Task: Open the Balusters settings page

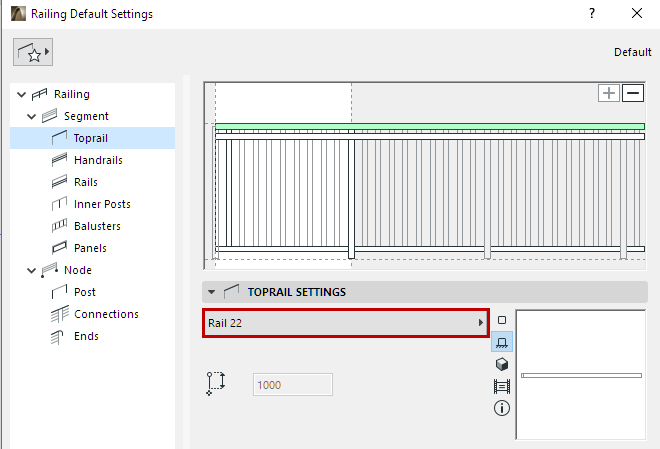Action: coord(97,226)
